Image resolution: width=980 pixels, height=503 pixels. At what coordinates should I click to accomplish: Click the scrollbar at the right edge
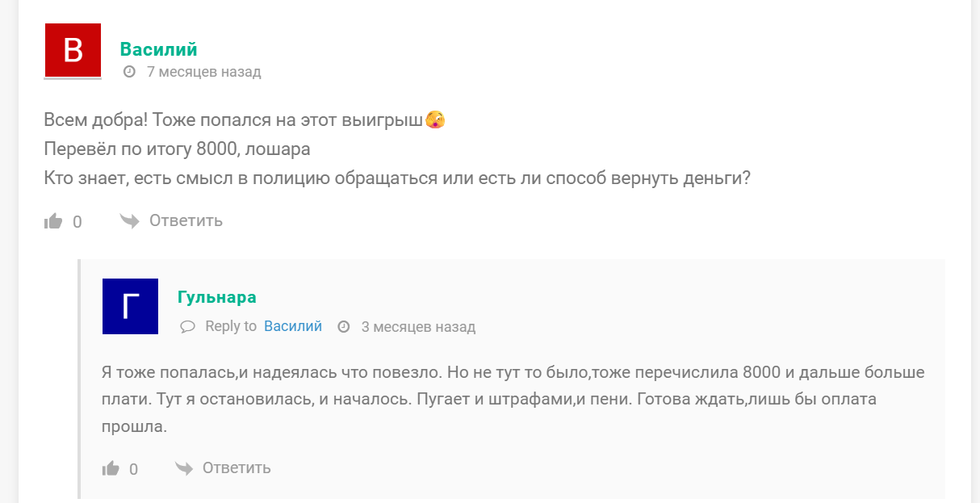coord(974,251)
